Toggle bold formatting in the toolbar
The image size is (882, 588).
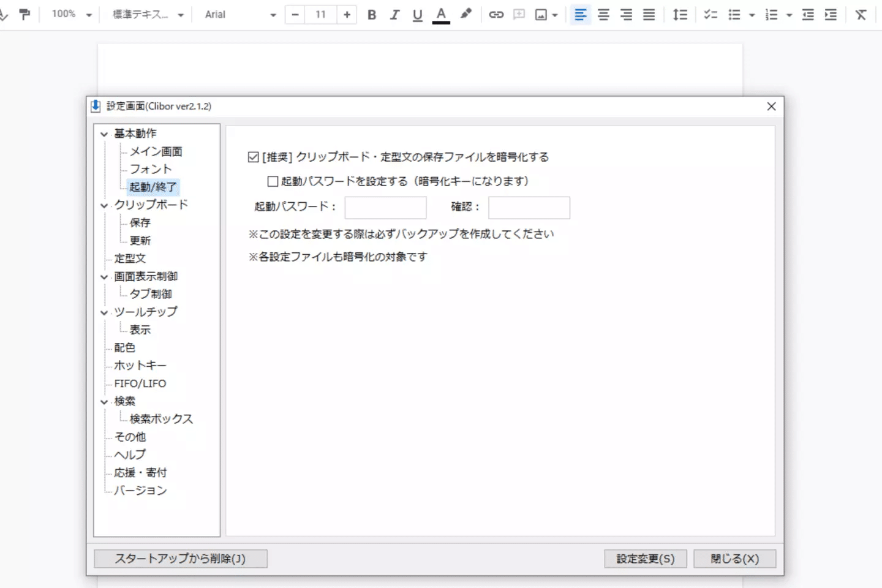pyautogui.click(x=372, y=15)
